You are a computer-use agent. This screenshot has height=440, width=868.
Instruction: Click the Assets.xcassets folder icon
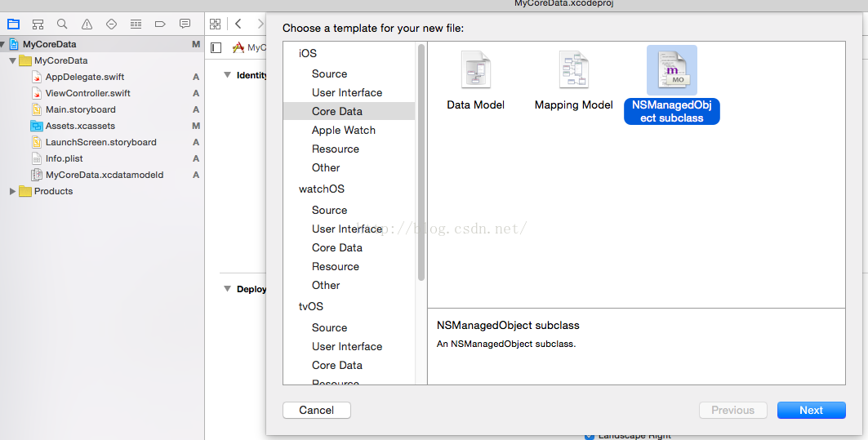37,126
